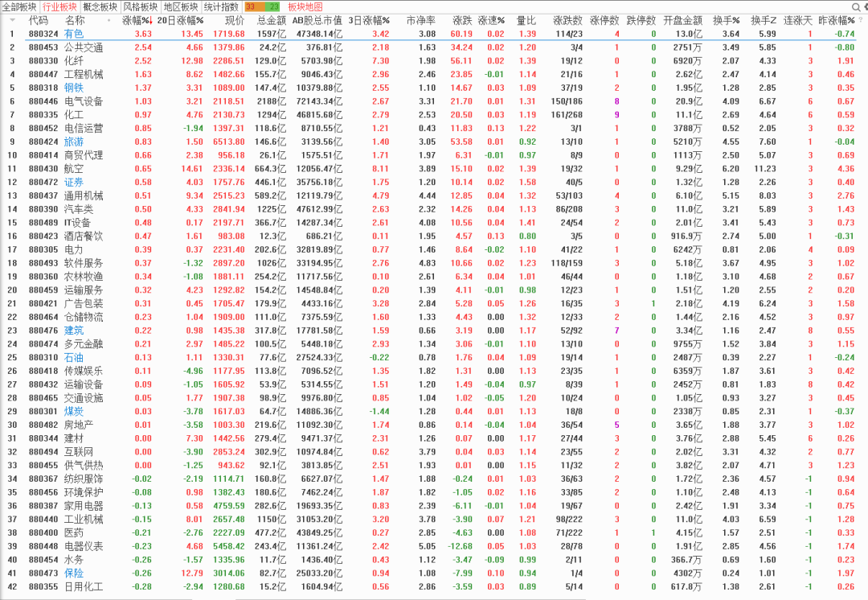This screenshot has width=868, height=600.
Task: Sort by the 连涨天 column header
Action: (x=798, y=20)
